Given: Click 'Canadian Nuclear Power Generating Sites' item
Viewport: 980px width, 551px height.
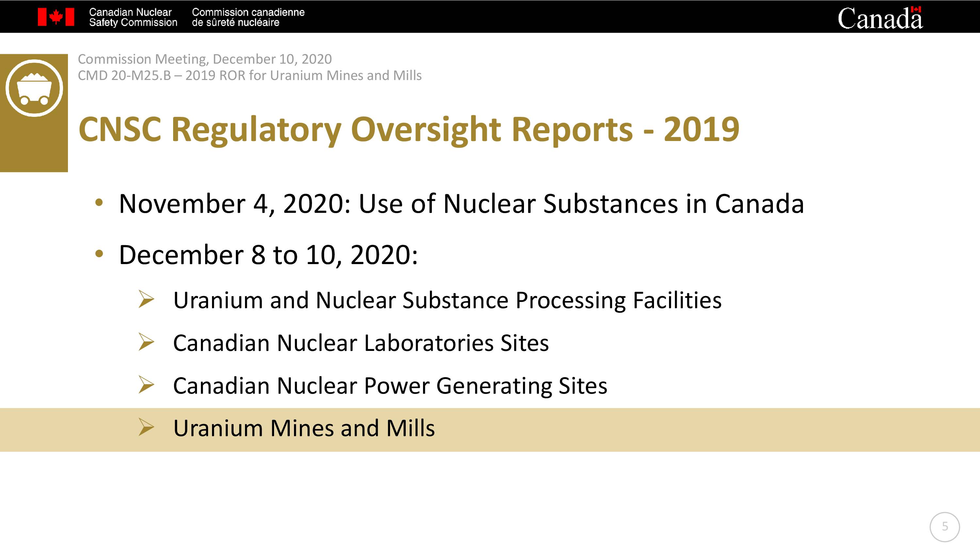Looking at the screenshot, I should tap(390, 386).
